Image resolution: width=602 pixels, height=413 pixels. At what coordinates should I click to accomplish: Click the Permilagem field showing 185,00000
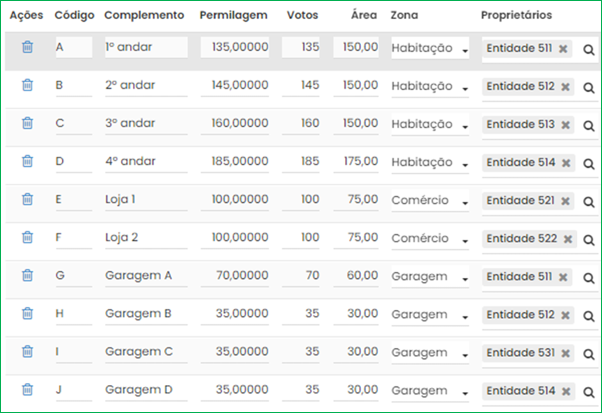235,161
